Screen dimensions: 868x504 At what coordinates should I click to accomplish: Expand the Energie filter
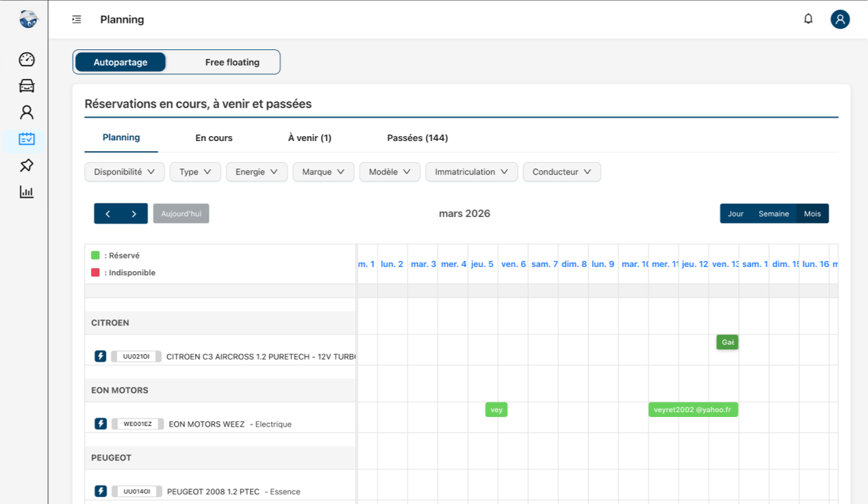tap(257, 172)
